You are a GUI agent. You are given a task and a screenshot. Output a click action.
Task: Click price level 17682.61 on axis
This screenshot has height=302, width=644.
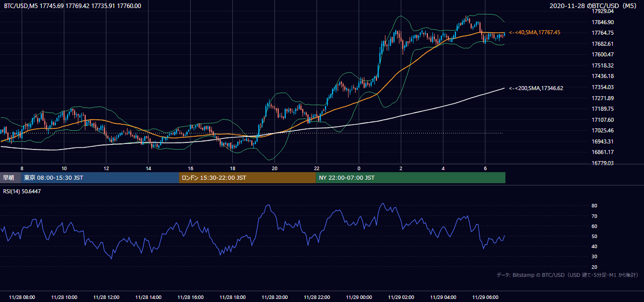(x=603, y=44)
